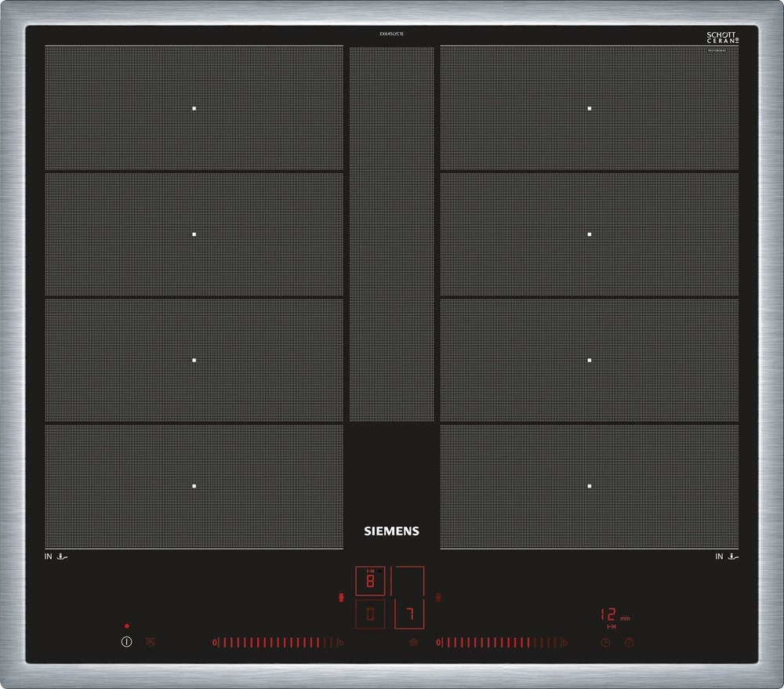
Task: Activate boost 'b' on the left slider
Action: coord(340,643)
